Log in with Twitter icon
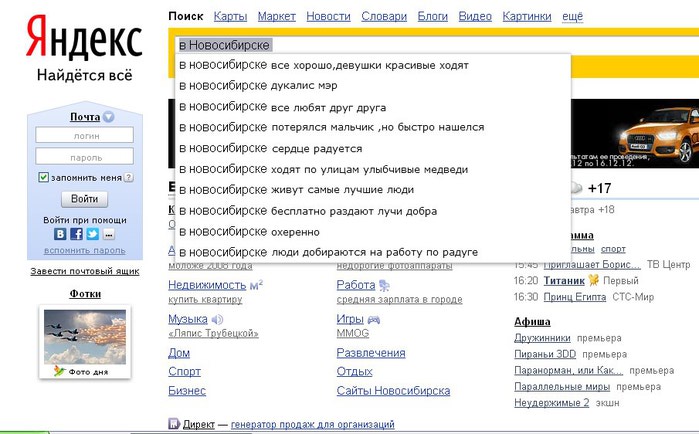Screen dimensions: 699x434 click(x=93, y=234)
